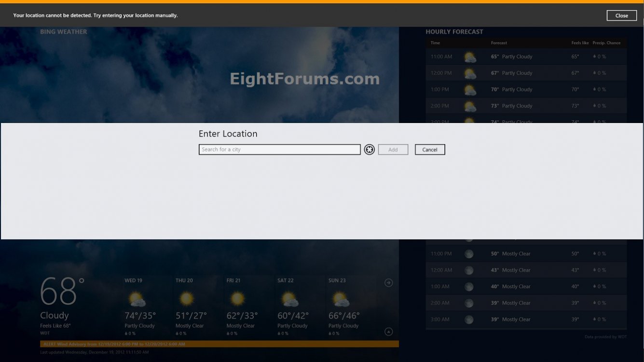Click the Bing Weather title
The image size is (644, 362).
pyautogui.click(x=64, y=32)
